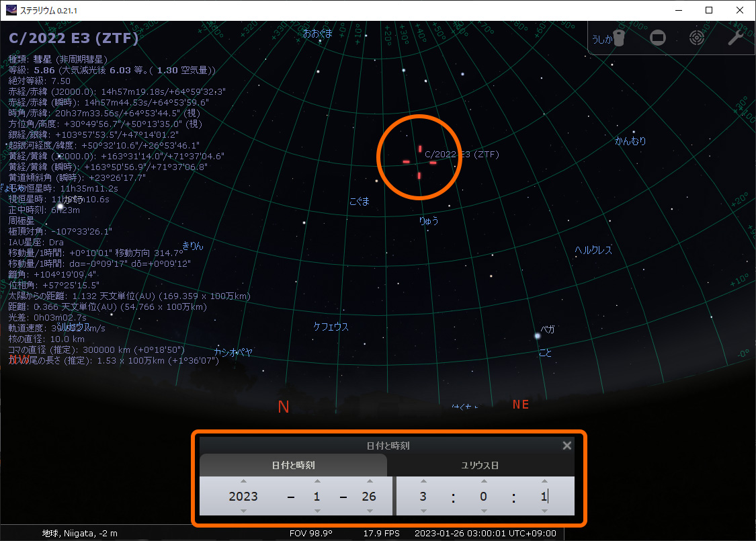Click into the day field showing 26
The height and width of the screenshot is (541, 756).
[370, 496]
